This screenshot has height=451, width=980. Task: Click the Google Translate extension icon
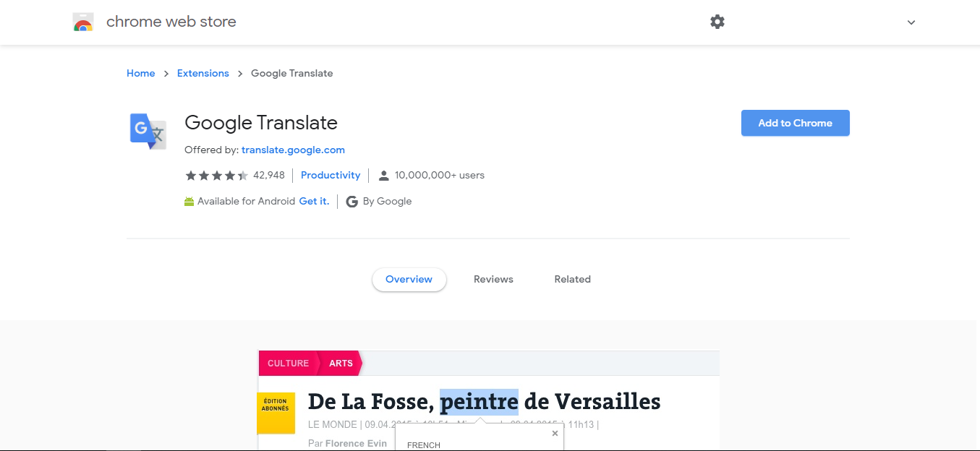148,131
